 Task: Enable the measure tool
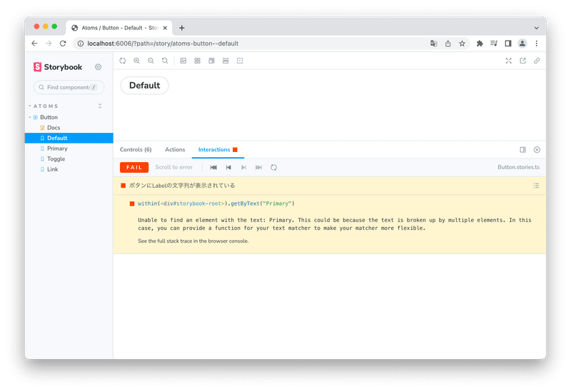pos(226,61)
